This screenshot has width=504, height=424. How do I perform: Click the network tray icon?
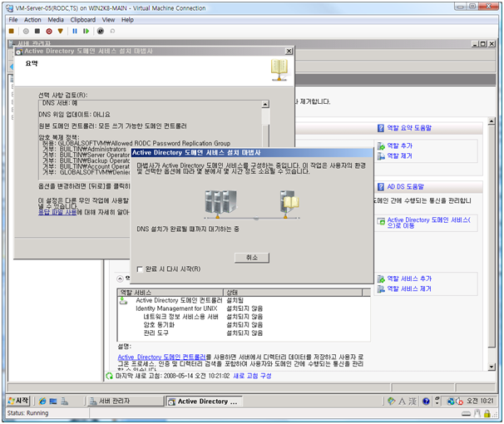click(451, 402)
